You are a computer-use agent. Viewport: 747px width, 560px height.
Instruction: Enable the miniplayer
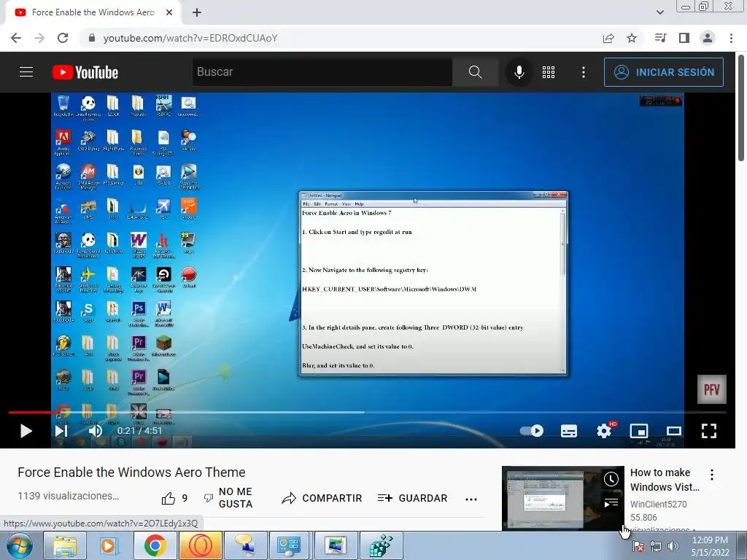pos(639,431)
